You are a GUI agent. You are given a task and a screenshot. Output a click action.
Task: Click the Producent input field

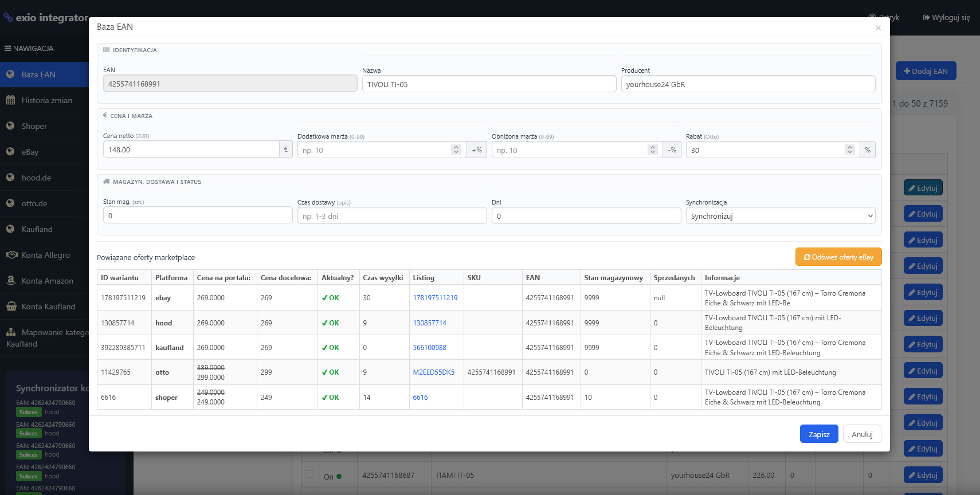coord(748,84)
